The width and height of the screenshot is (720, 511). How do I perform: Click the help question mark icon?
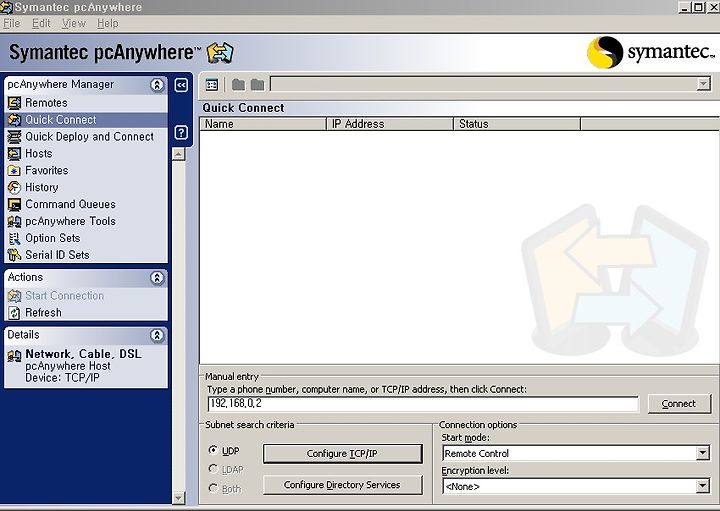click(181, 133)
